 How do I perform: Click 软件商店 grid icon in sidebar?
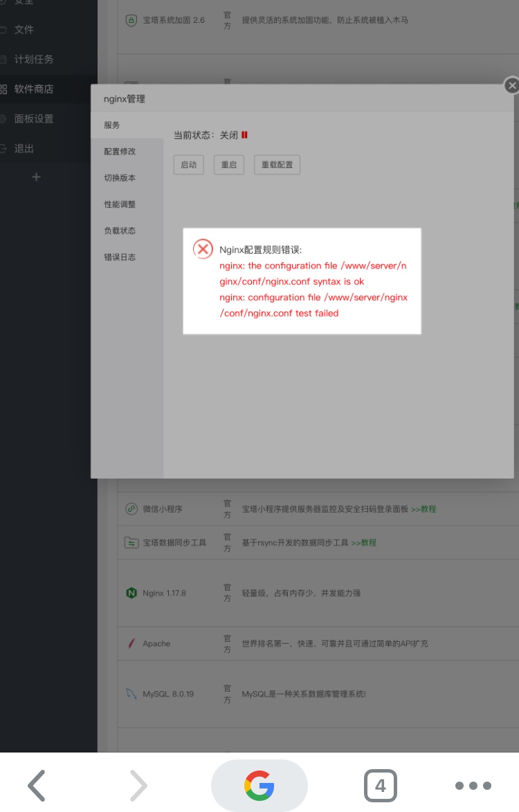[3, 89]
